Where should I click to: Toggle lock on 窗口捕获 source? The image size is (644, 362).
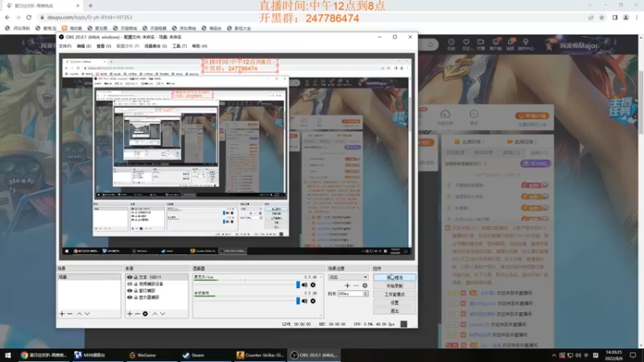coord(135,290)
